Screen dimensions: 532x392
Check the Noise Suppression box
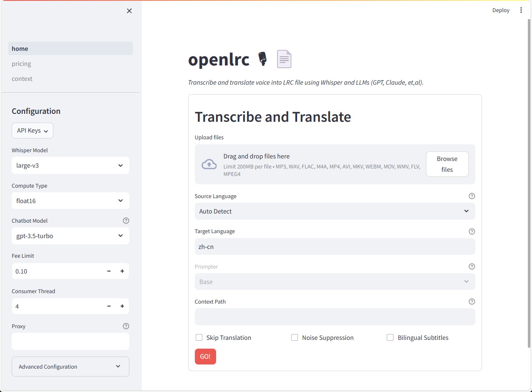[294, 337]
